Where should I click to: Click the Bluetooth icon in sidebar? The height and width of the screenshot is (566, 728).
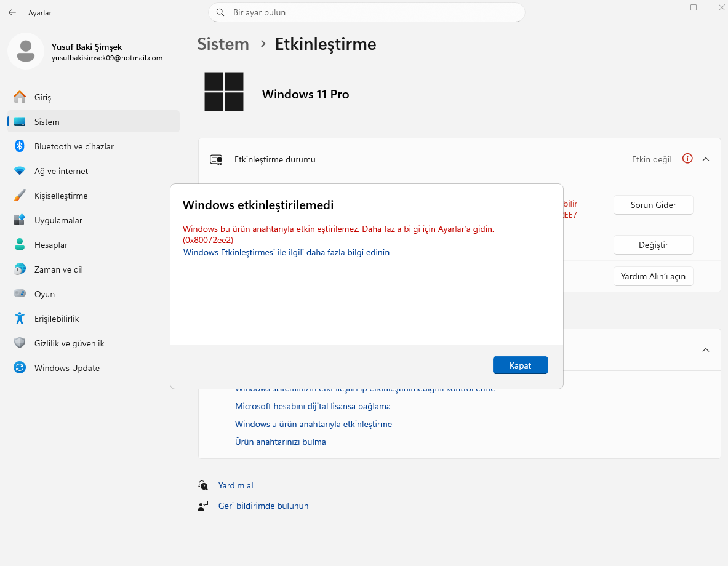(x=20, y=146)
